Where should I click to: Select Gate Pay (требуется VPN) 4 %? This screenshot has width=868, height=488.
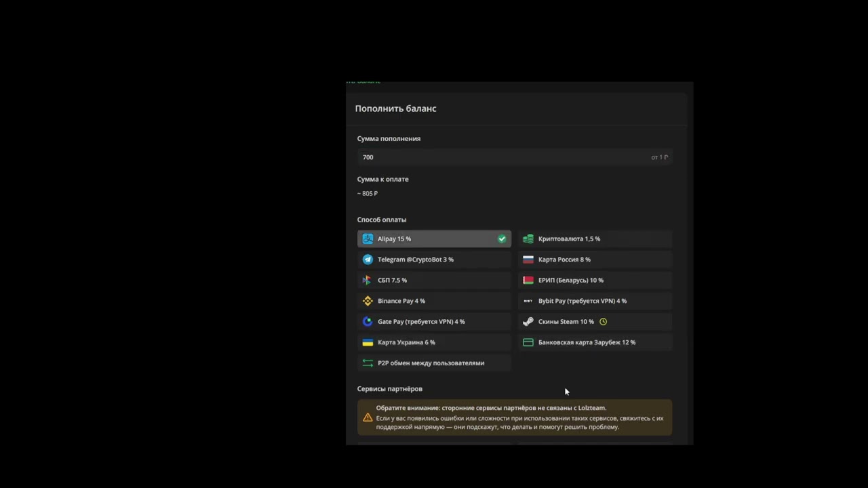pos(434,321)
